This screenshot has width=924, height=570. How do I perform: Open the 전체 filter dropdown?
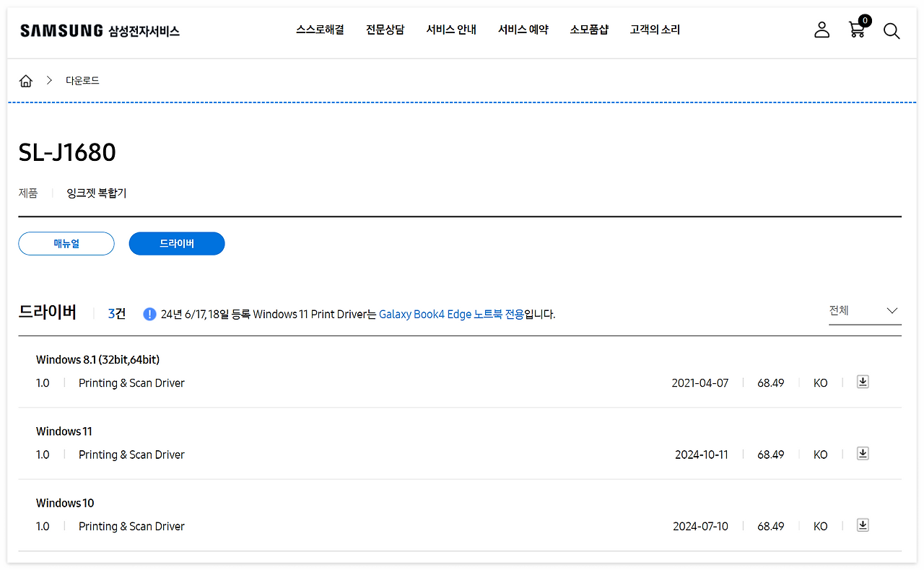click(x=865, y=311)
